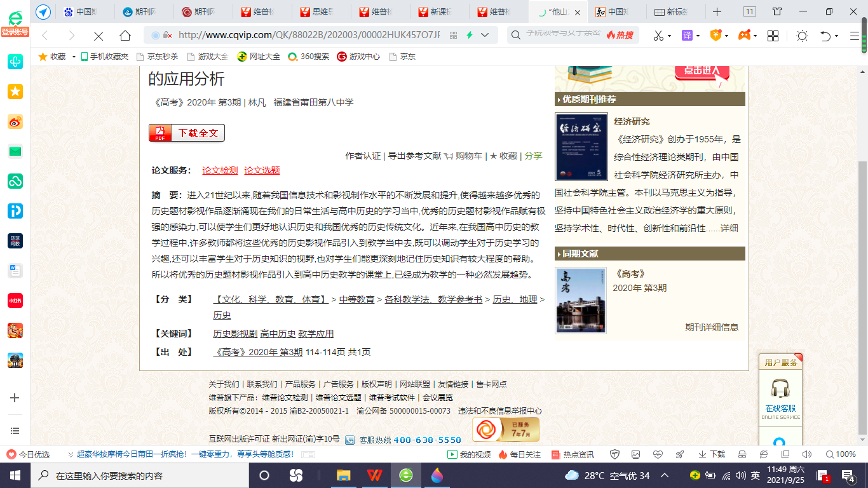Switch to the 新标签 tab
Screen dimensions: 868x488
(675, 11)
